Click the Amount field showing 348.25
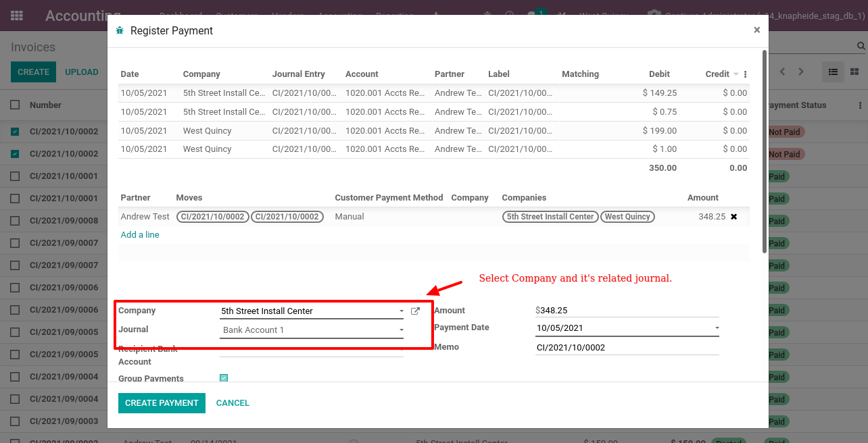868x443 pixels. coord(627,311)
